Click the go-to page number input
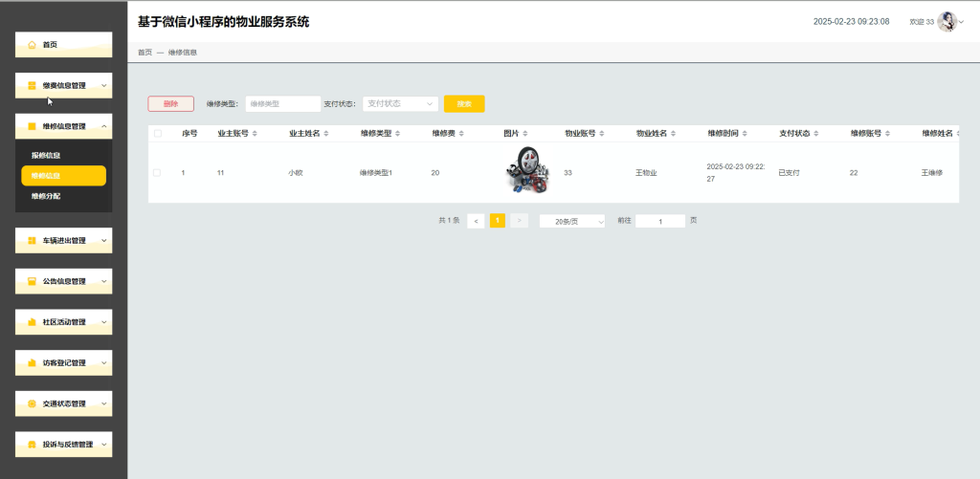980x479 pixels. click(660, 221)
